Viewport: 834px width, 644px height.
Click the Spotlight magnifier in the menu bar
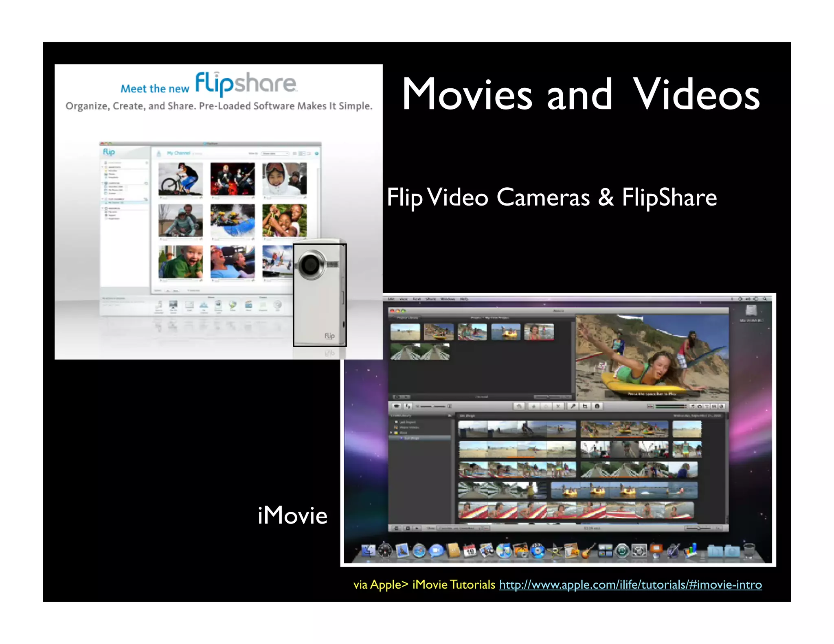765,299
